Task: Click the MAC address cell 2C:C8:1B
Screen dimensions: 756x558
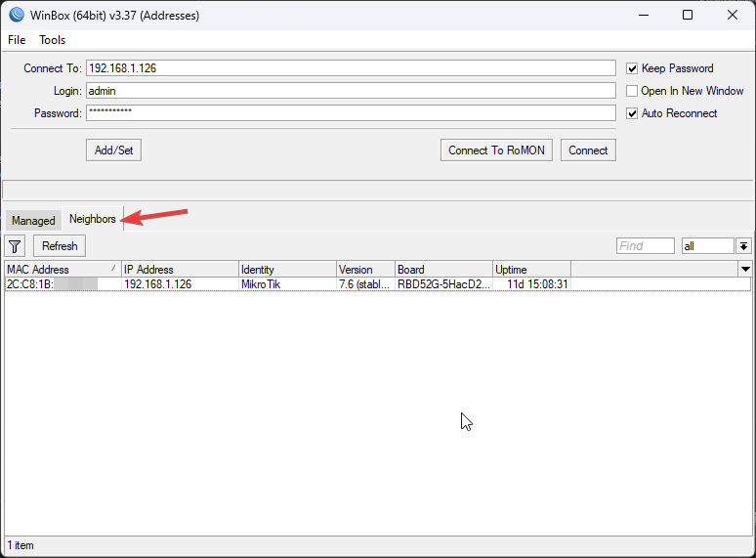Action: 63,284
